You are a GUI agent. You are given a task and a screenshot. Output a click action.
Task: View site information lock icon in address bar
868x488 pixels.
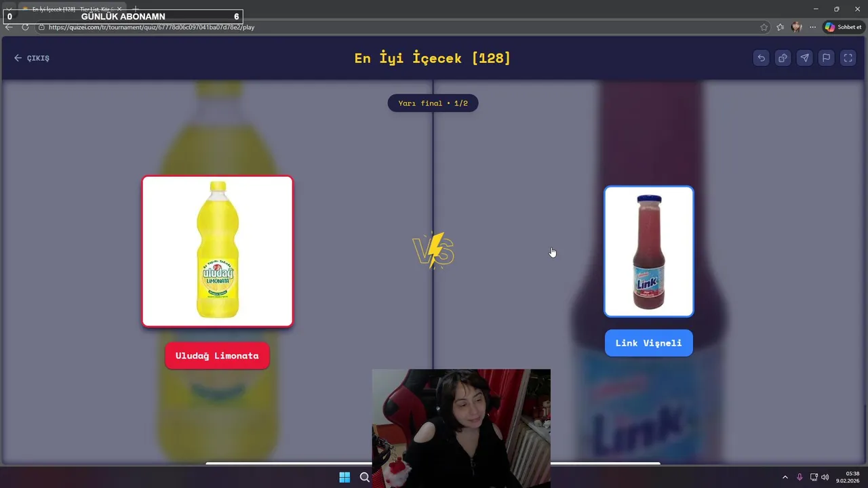(x=41, y=27)
